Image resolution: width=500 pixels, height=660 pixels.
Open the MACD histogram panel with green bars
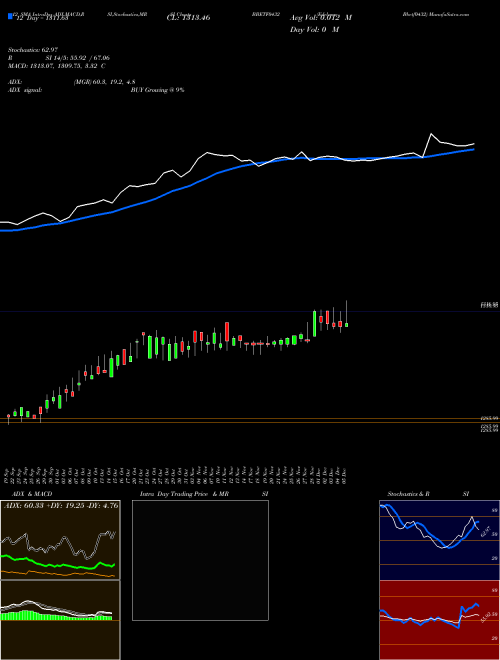click(60, 620)
